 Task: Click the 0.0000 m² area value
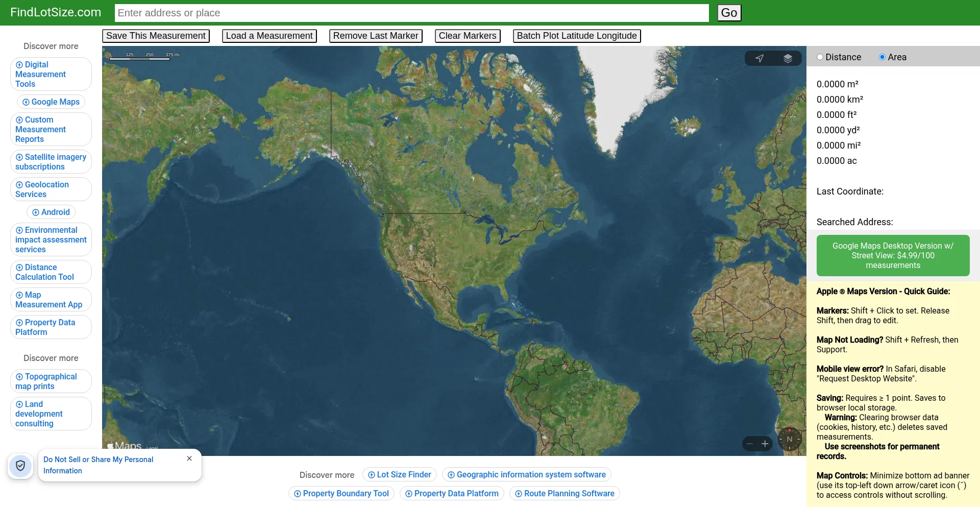coord(838,84)
